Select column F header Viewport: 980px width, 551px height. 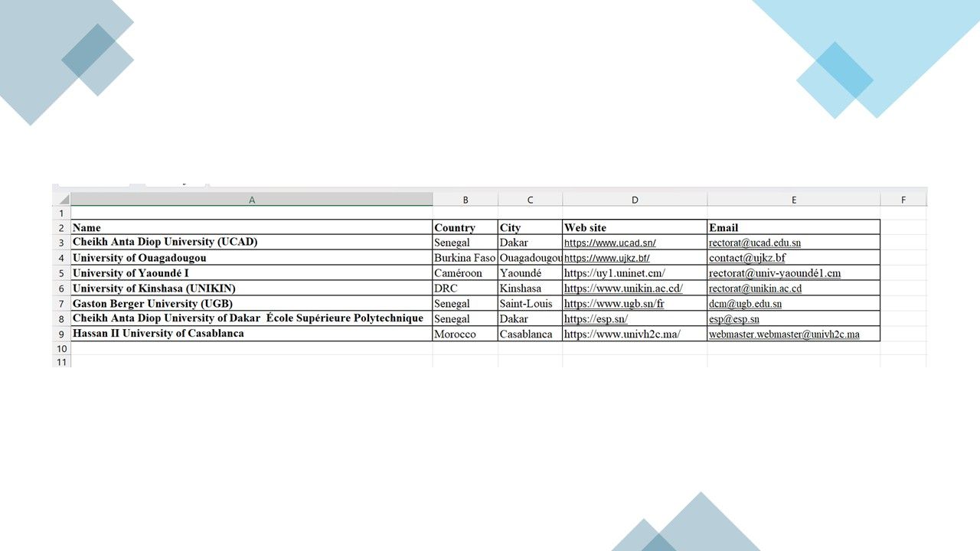(903, 200)
